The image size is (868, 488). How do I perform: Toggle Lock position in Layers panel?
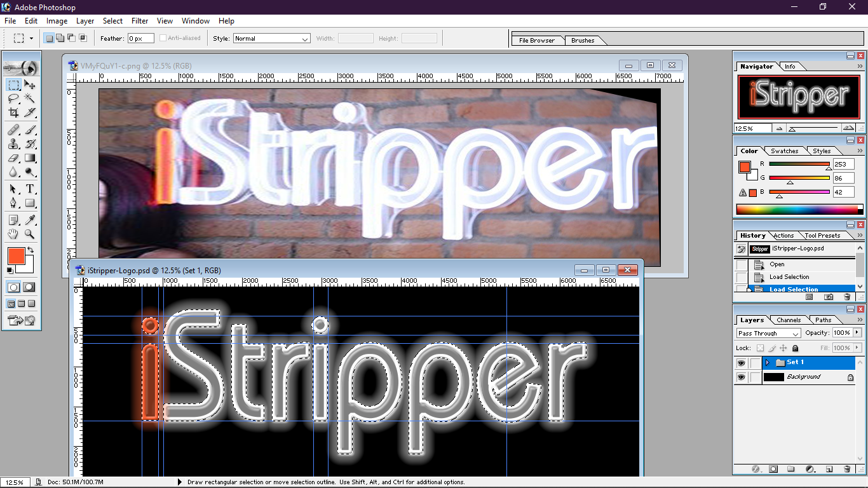(x=783, y=348)
